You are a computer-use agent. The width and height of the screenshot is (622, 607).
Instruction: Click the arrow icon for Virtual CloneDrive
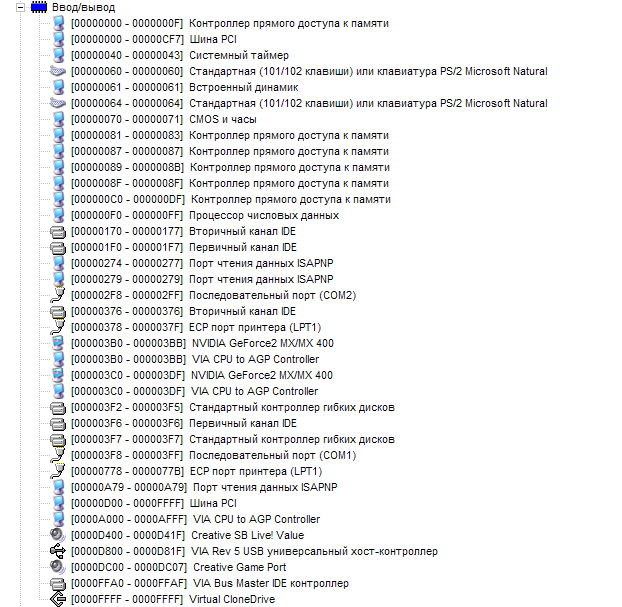(58, 599)
